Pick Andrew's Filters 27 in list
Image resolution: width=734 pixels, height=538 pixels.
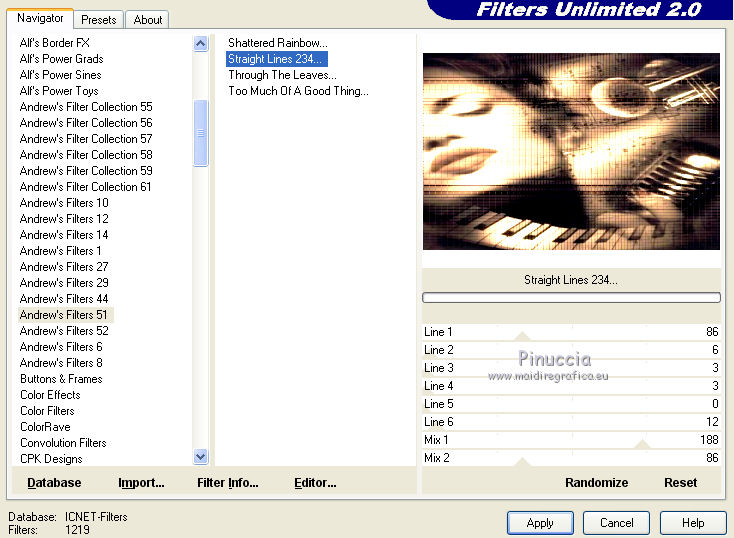[x=64, y=266]
